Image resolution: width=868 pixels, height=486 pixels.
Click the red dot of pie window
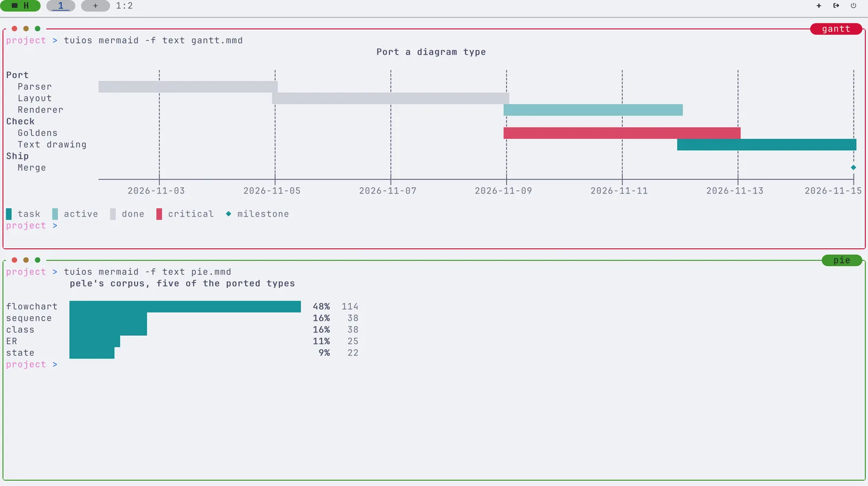(14, 260)
